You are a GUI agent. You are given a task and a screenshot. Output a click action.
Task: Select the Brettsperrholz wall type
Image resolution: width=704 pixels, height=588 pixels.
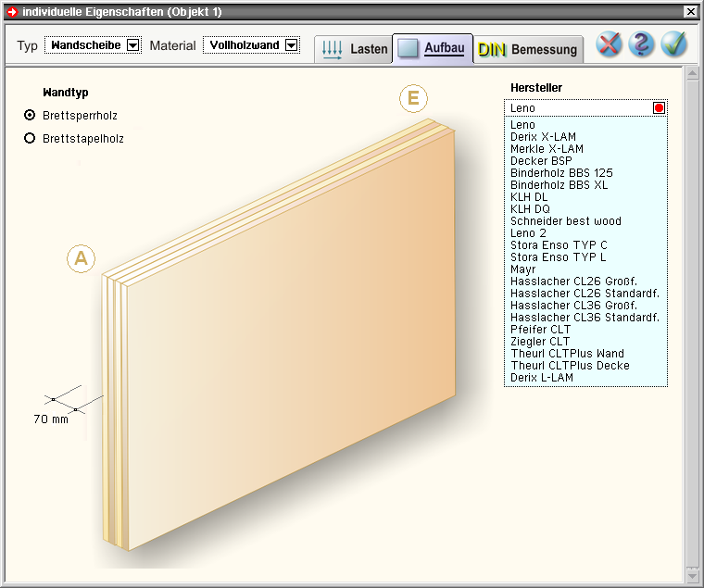tap(30, 116)
